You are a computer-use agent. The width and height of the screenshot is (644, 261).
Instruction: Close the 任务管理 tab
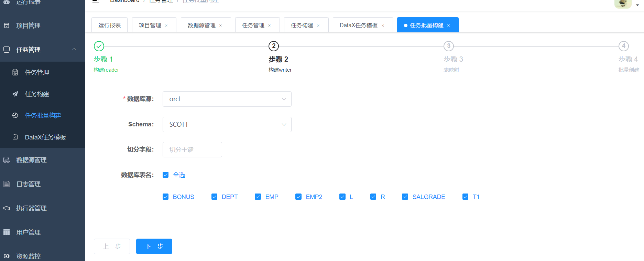pos(270,25)
